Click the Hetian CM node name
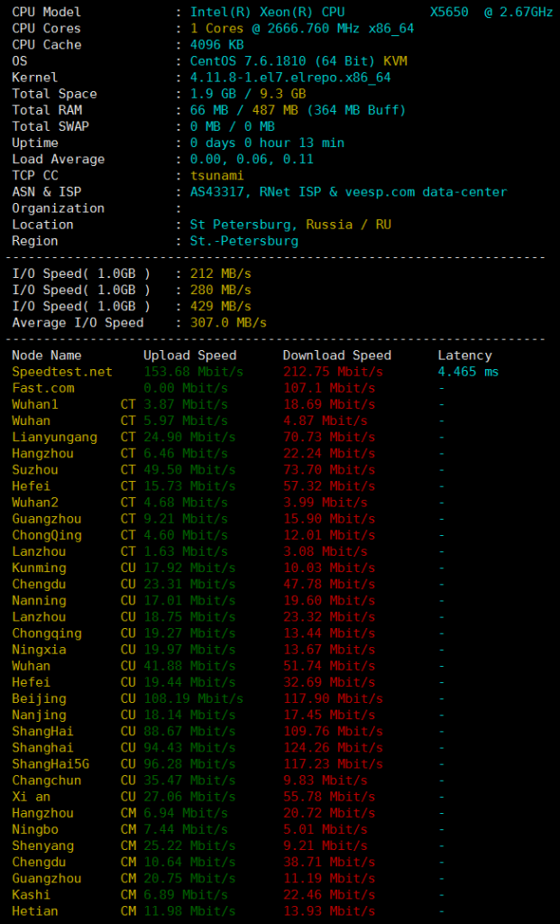 [35, 911]
